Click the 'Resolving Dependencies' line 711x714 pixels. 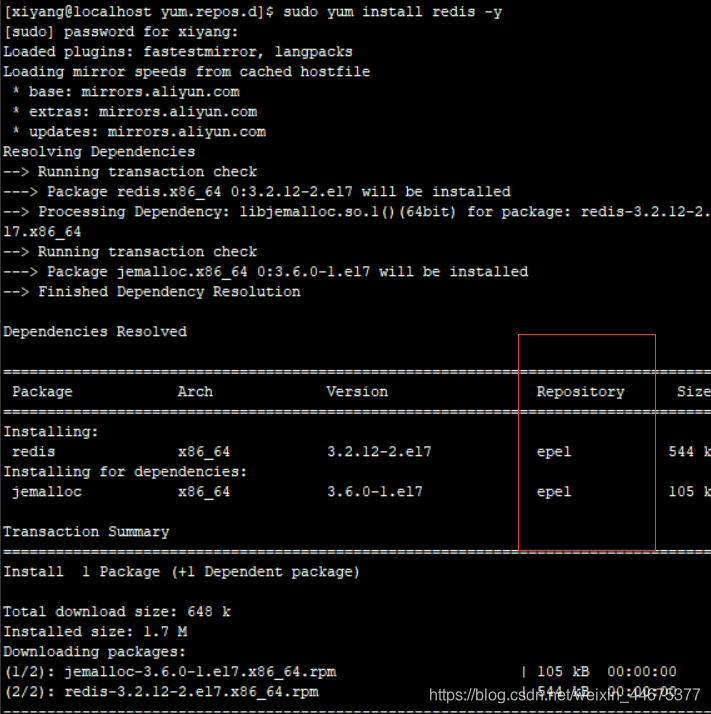(x=99, y=153)
